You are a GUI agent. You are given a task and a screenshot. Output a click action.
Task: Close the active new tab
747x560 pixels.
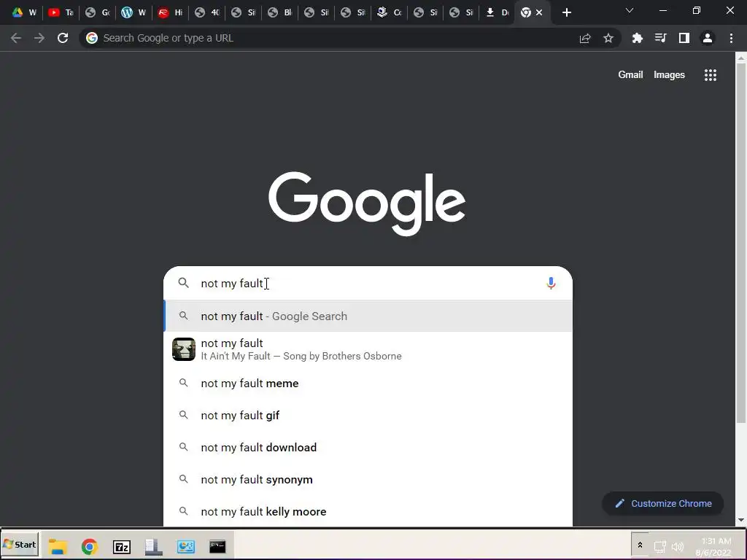[x=539, y=12]
